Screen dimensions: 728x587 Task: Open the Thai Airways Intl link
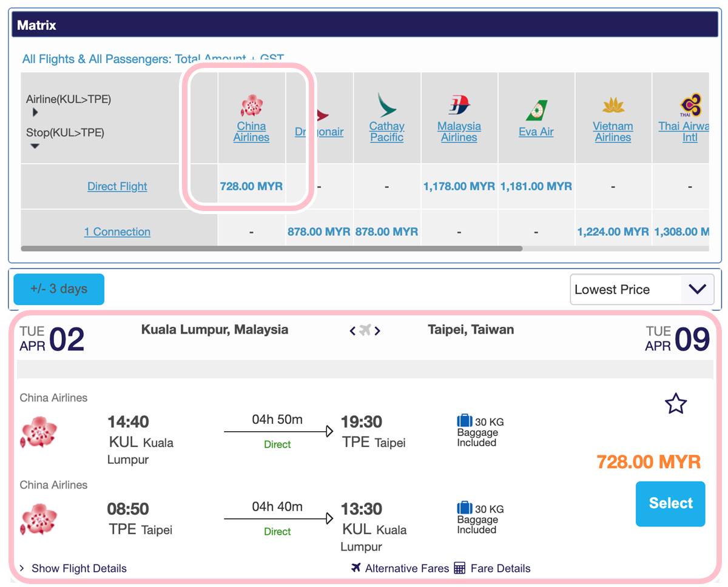(x=684, y=132)
